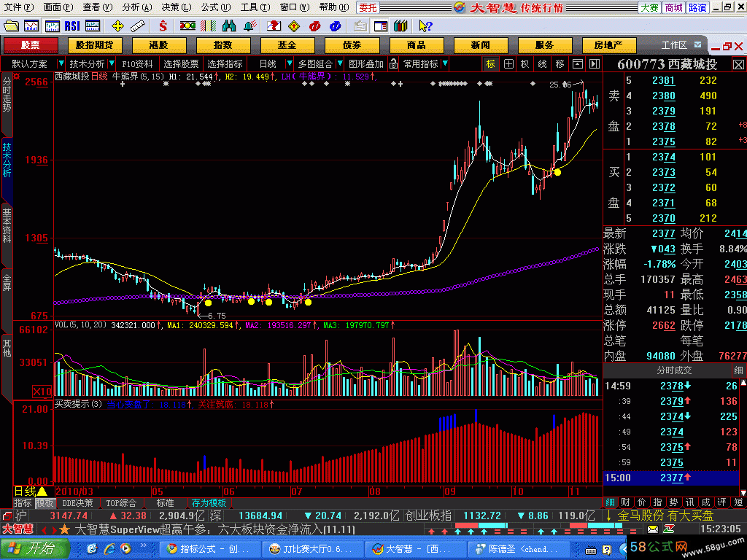Click the window layout panel toolbar icon
This screenshot has width=747, height=560.
(381, 26)
